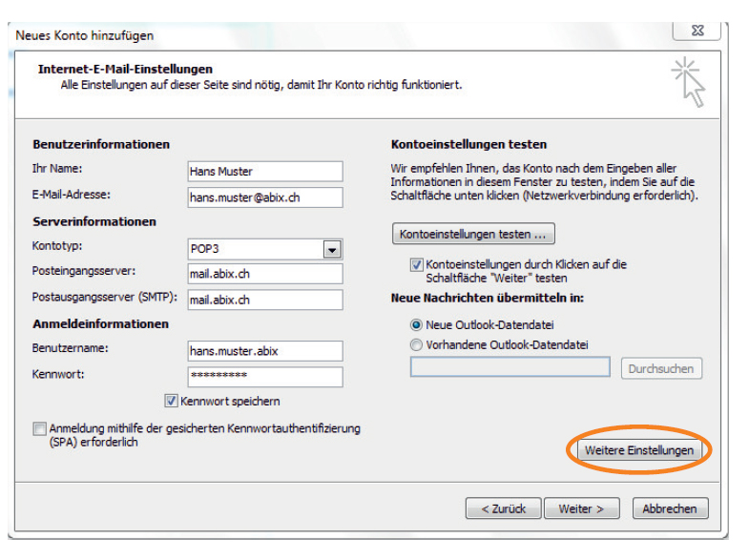Viewport: 749px width, 560px height.
Task: Toggle the Kennwort speichern checkbox
Action: tap(172, 402)
